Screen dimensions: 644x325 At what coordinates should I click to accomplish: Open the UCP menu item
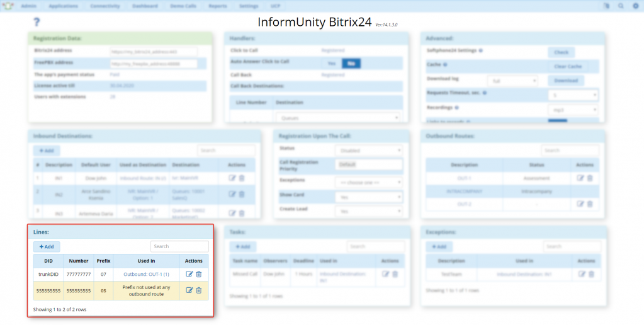275,6
